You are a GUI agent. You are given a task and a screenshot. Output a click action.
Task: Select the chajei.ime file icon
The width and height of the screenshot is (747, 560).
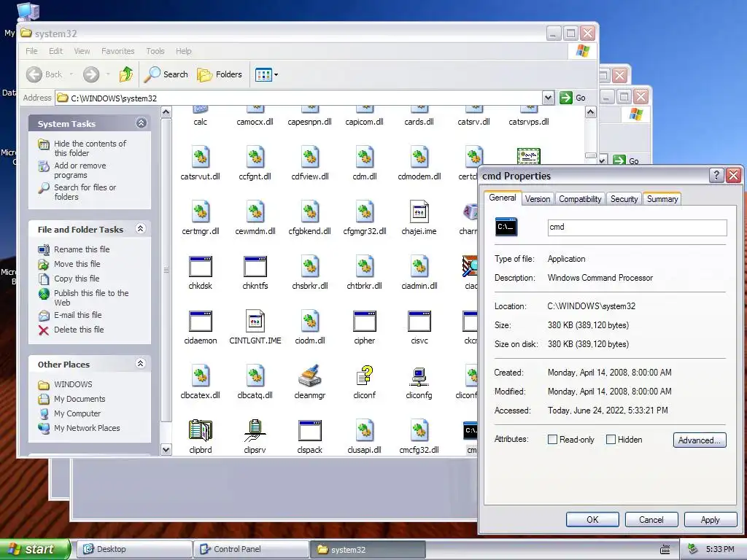tap(419, 212)
